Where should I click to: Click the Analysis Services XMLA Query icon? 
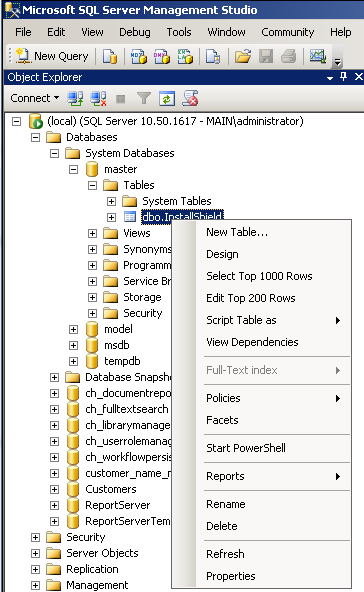tap(185, 57)
